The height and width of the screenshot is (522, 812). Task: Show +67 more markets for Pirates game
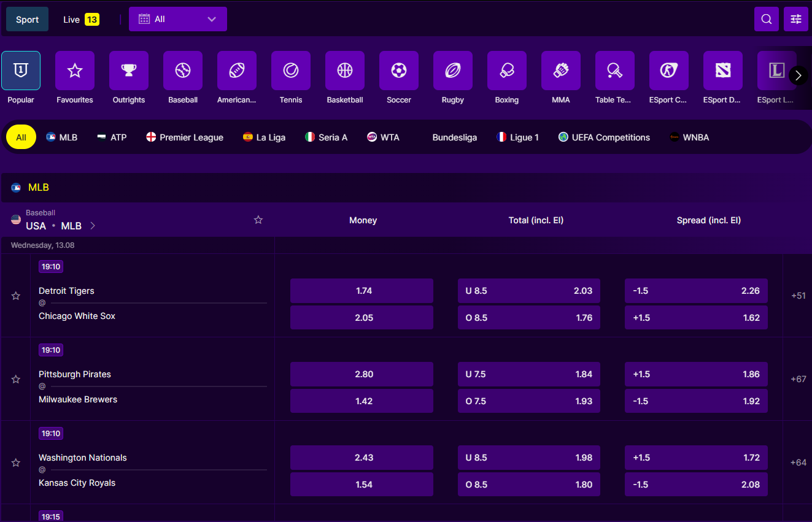pyautogui.click(x=798, y=379)
